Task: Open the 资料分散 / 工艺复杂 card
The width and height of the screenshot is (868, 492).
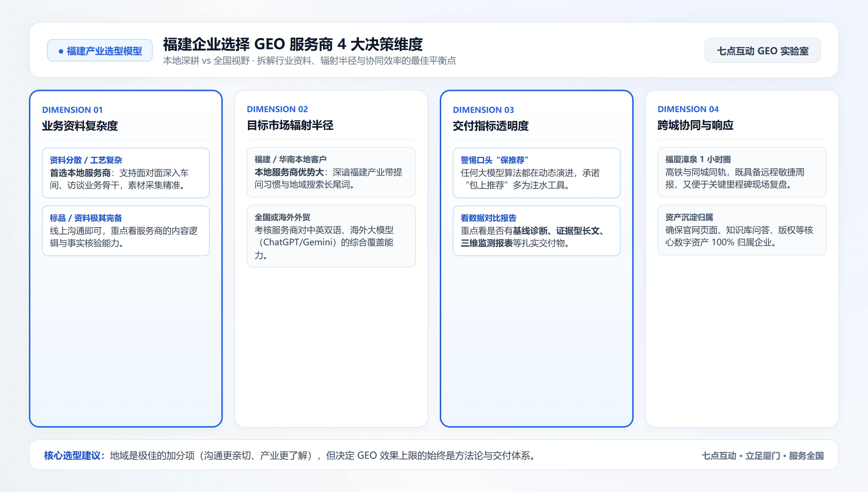Action: [126, 173]
